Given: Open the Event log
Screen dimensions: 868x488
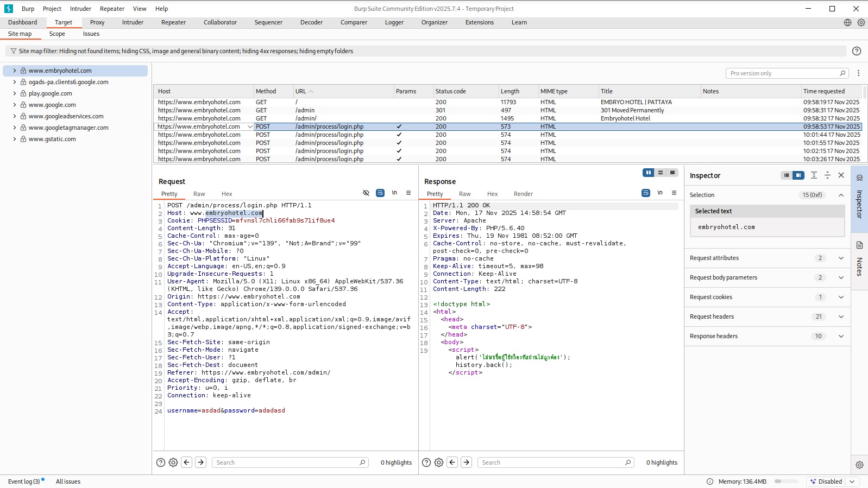Looking at the screenshot, I should 24,481.
